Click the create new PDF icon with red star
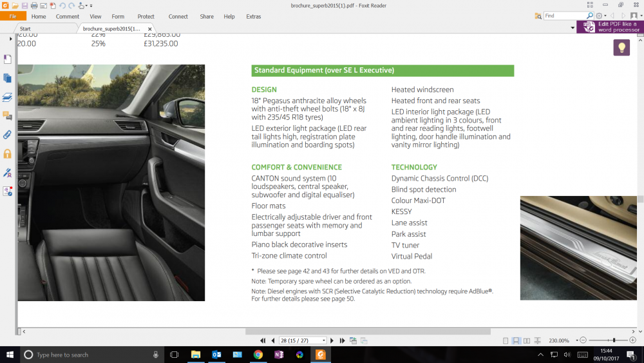This screenshot has height=363, width=644. tap(53, 5)
